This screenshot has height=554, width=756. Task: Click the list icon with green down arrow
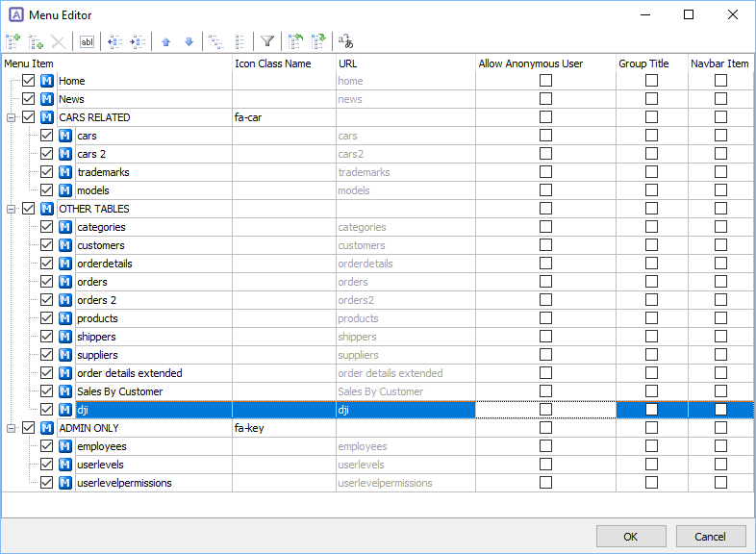click(x=318, y=41)
